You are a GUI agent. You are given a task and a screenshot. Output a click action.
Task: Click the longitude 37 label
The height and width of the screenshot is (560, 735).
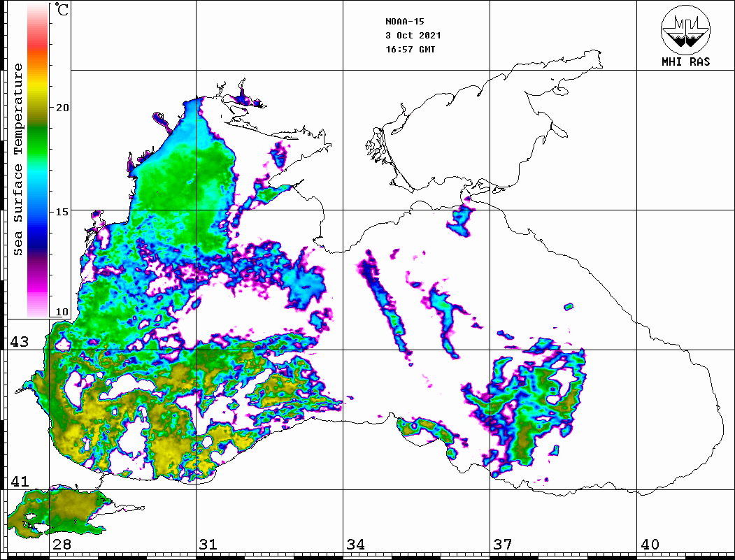tap(502, 545)
